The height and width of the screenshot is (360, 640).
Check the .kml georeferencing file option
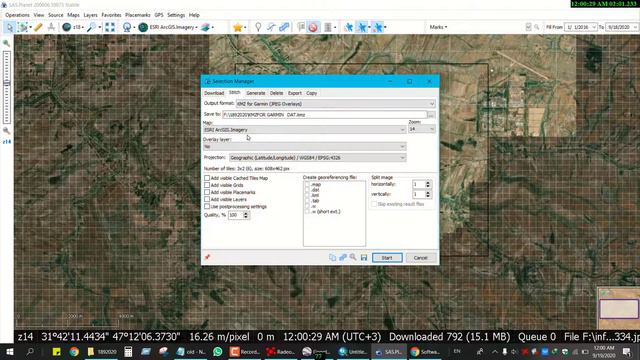click(307, 195)
